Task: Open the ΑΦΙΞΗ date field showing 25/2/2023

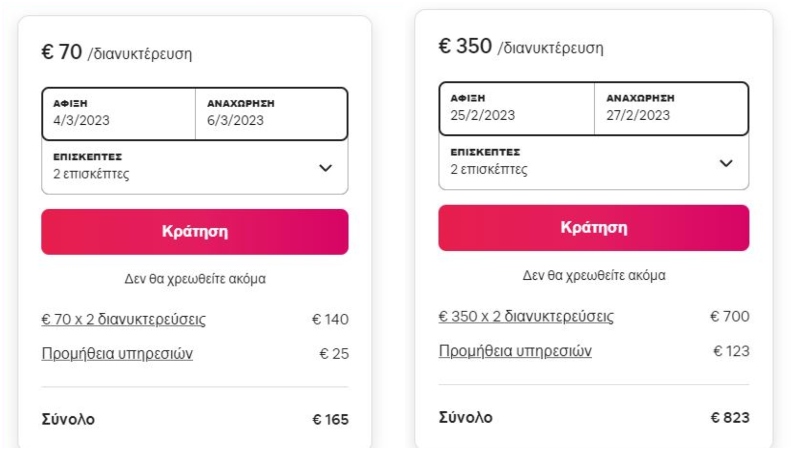Action: click(515, 107)
